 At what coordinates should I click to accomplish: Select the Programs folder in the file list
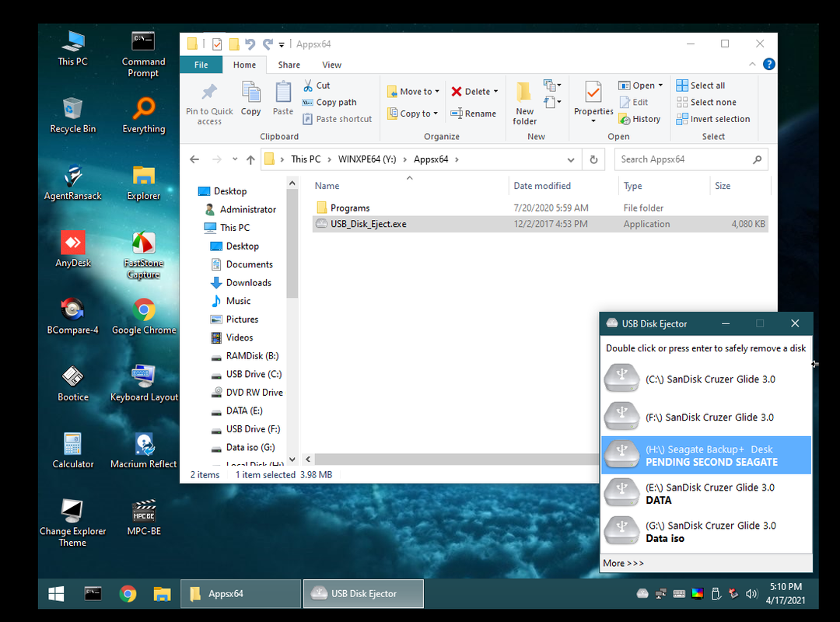(x=540, y=208)
